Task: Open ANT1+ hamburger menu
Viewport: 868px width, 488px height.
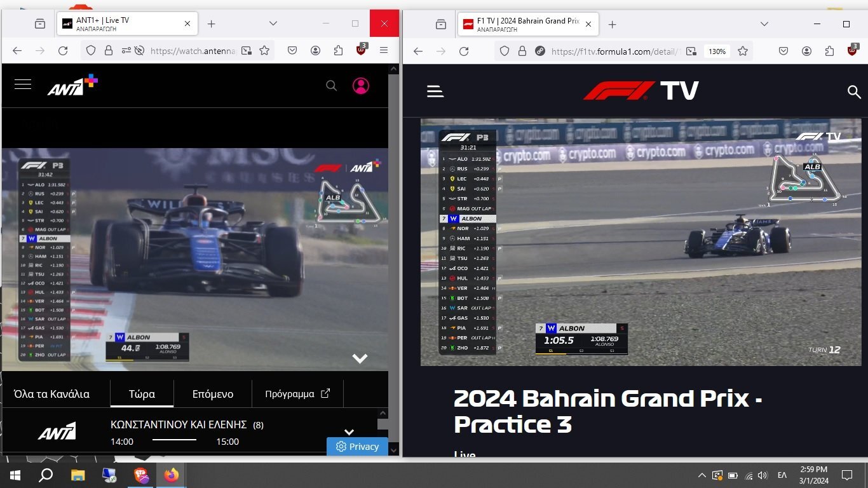Action: coord(23,85)
